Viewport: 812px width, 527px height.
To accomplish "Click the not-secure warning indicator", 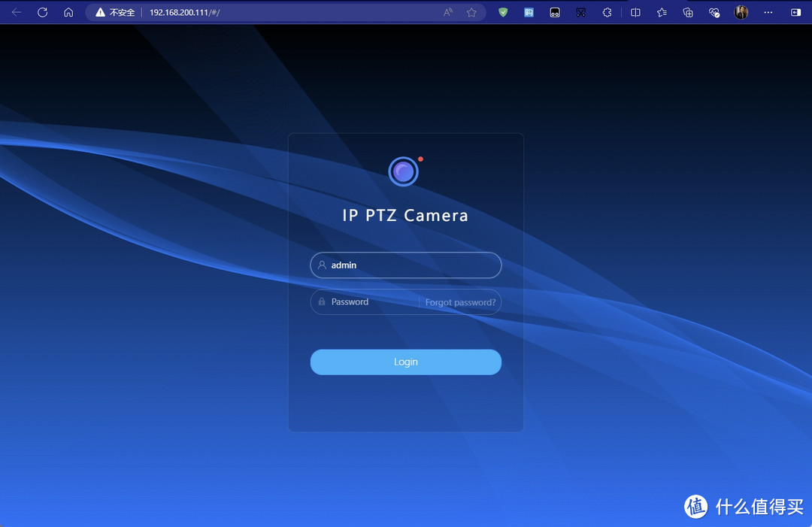I will point(115,13).
